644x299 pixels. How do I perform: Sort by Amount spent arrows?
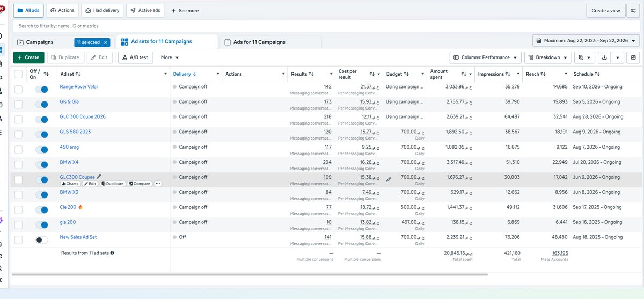pos(464,74)
